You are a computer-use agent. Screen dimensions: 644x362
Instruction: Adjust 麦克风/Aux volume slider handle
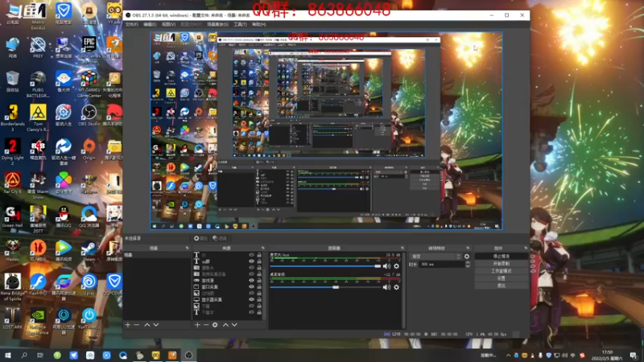(378, 266)
